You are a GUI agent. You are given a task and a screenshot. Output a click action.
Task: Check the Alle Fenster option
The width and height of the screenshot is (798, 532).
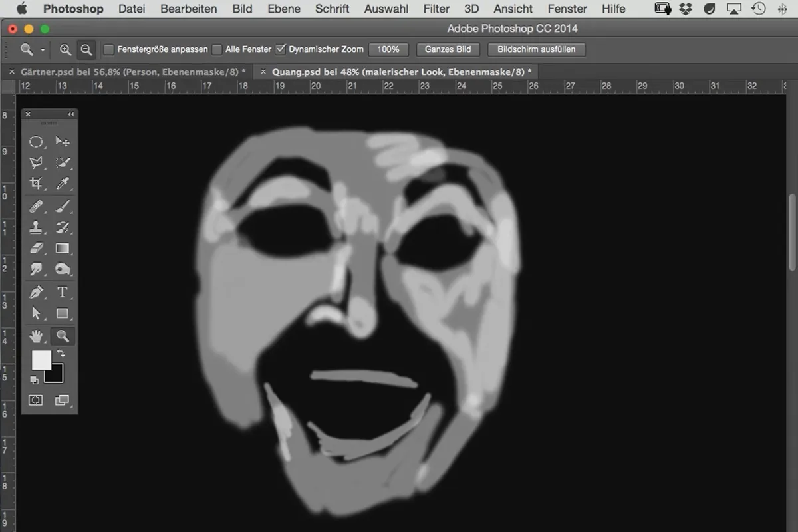pos(217,49)
